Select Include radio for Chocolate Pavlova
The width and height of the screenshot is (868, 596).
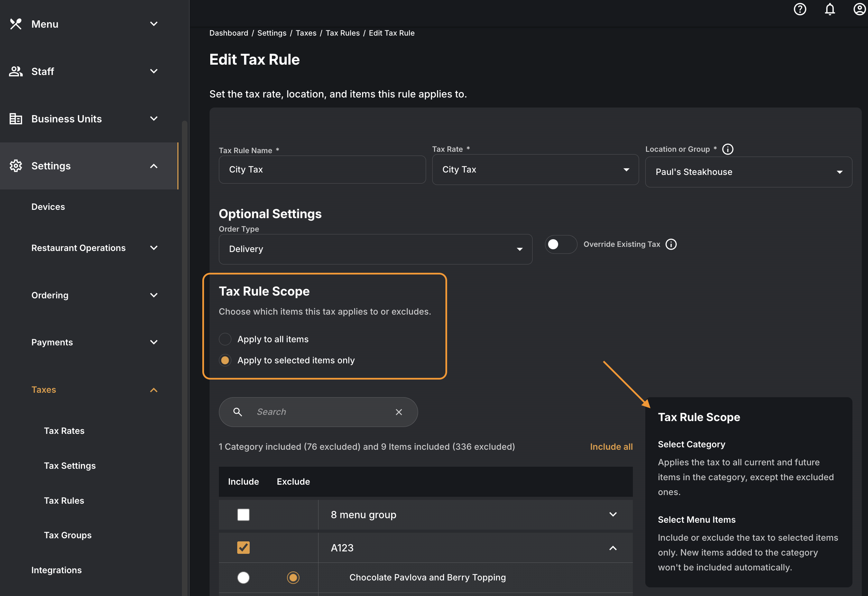point(243,578)
